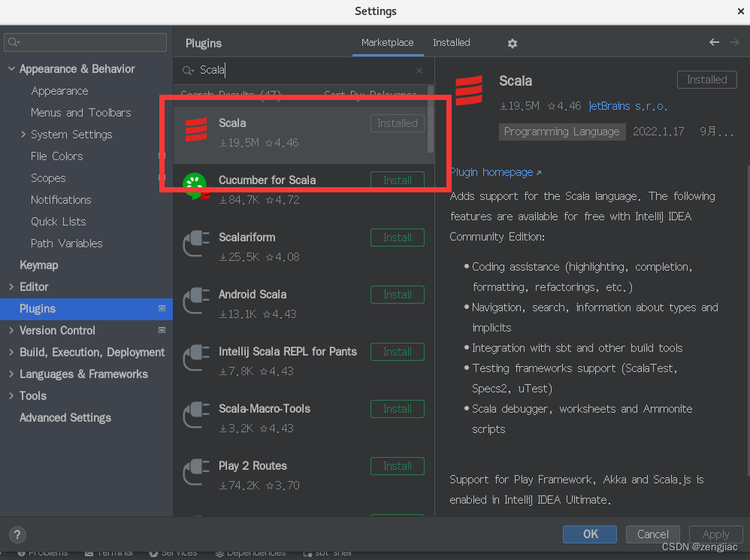This screenshot has width=750, height=560.
Task: Click the Cancel button
Action: pyautogui.click(x=652, y=534)
